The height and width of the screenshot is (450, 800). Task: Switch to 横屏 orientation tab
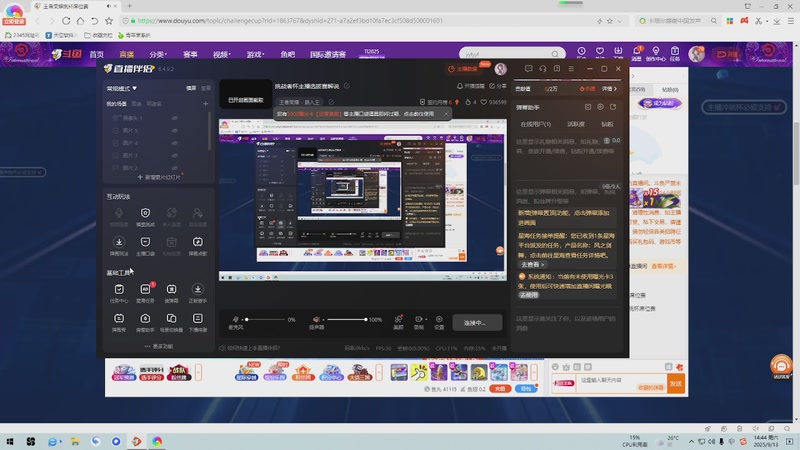coord(191,88)
